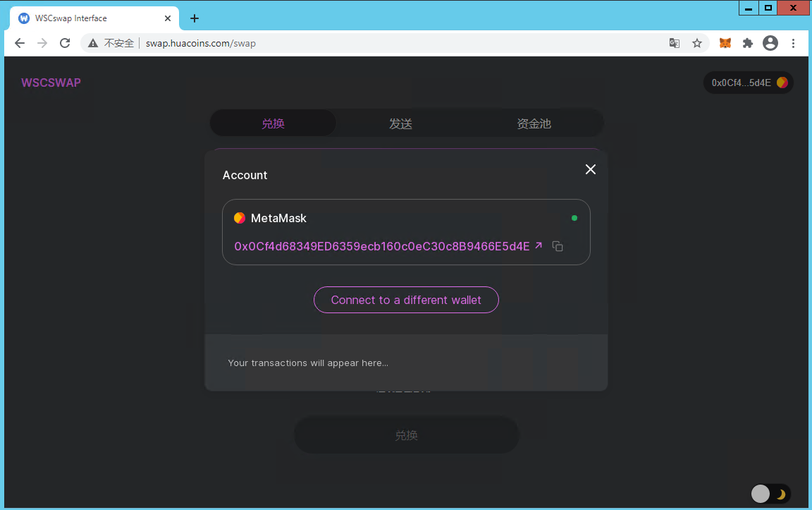Open address in explorer arrow icon
The image size is (812, 510).
click(539, 245)
